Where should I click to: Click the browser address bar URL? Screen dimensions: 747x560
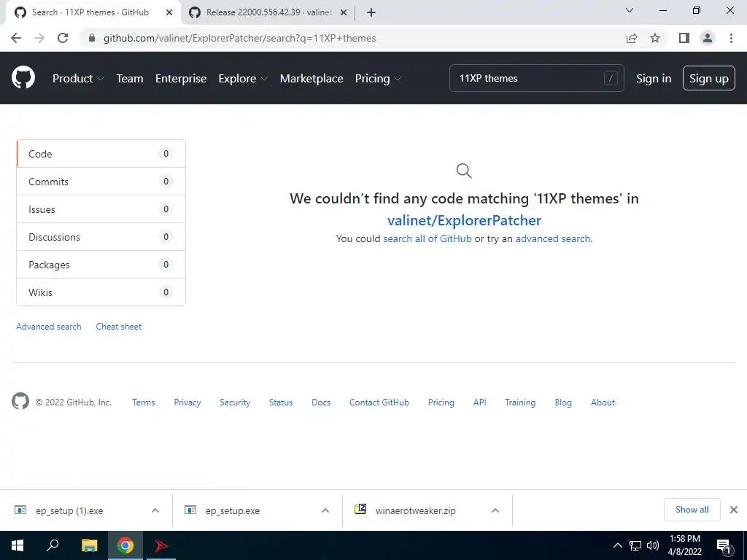coord(239,38)
